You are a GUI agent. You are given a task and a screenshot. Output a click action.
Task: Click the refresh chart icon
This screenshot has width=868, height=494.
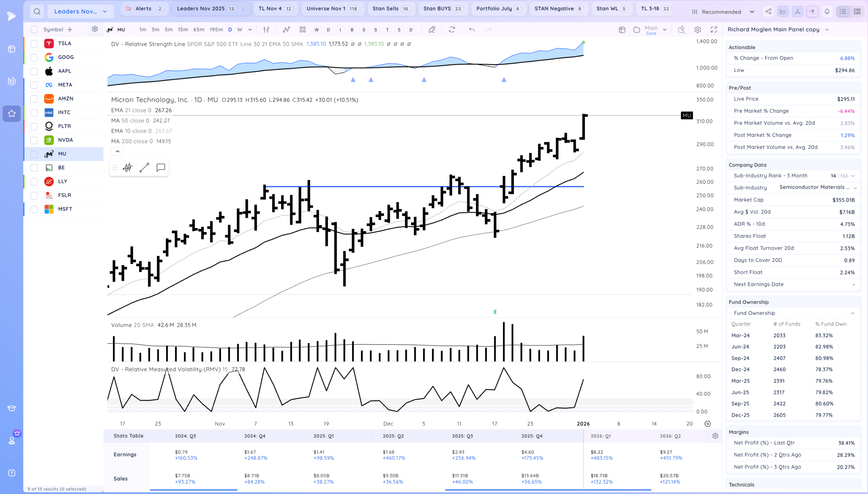[452, 30]
